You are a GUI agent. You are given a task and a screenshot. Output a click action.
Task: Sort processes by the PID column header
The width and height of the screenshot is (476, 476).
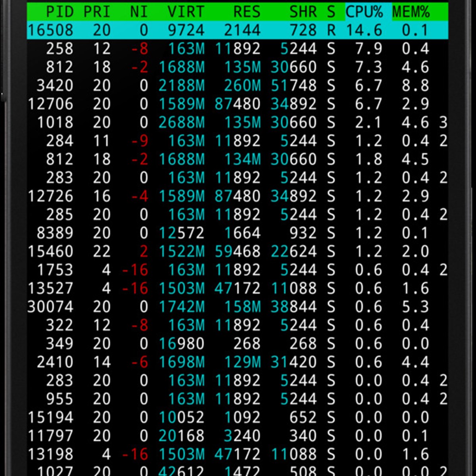click(59, 12)
